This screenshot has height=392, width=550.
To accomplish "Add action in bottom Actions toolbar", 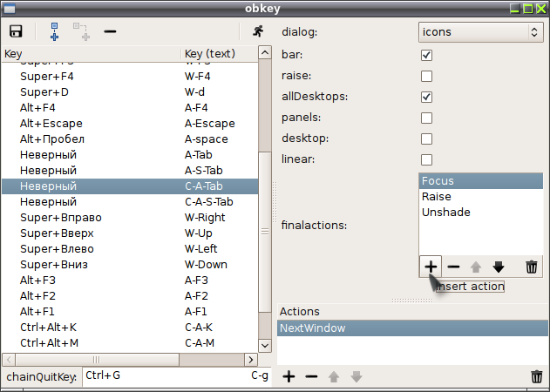I will (289, 376).
